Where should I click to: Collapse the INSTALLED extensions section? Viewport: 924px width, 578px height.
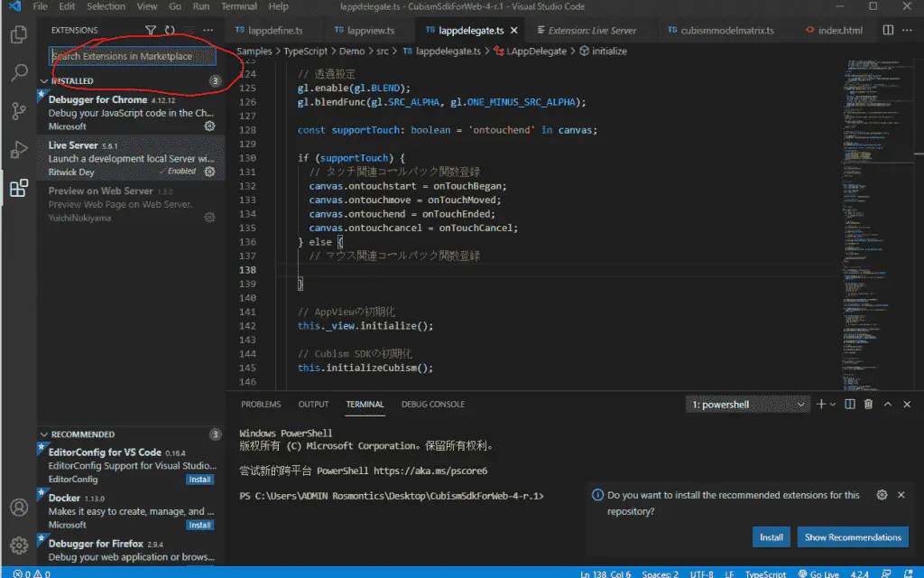click(x=44, y=80)
